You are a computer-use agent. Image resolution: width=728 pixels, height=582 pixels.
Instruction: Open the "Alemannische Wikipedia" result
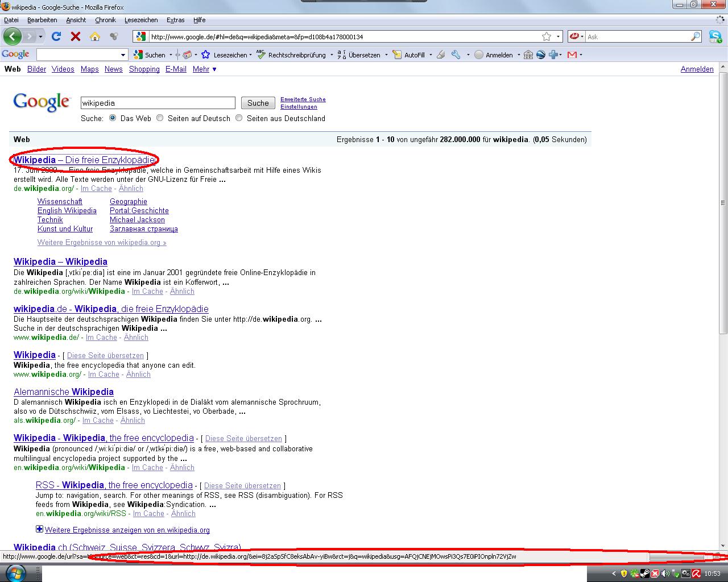tap(64, 392)
